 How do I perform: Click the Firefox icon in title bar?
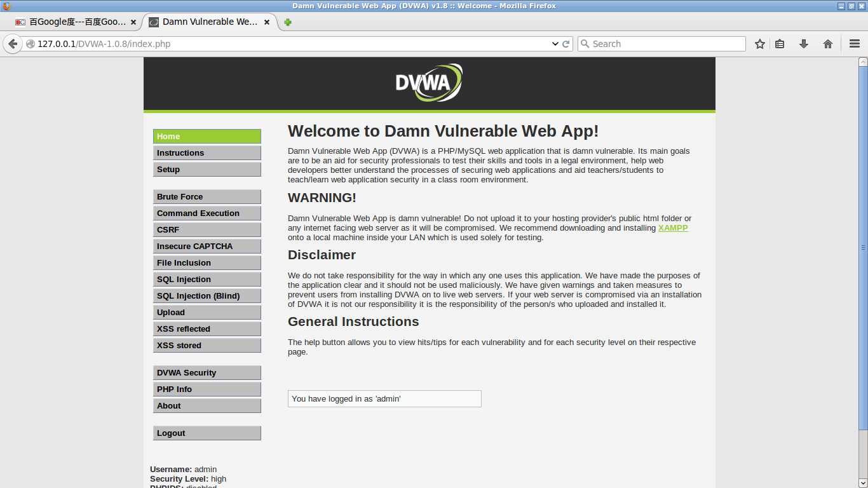(x=7, y=6)
